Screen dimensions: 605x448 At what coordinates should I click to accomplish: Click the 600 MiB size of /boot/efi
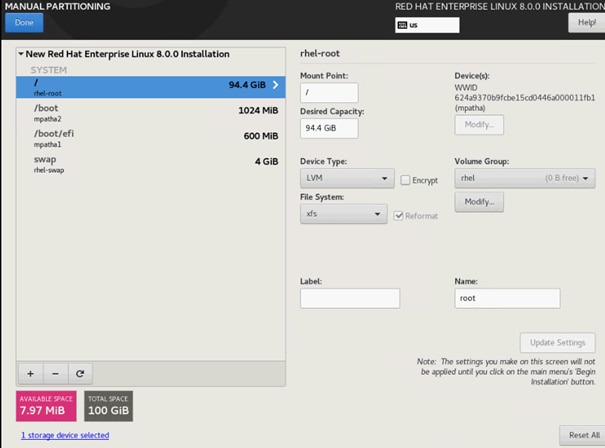click(261, 136)
